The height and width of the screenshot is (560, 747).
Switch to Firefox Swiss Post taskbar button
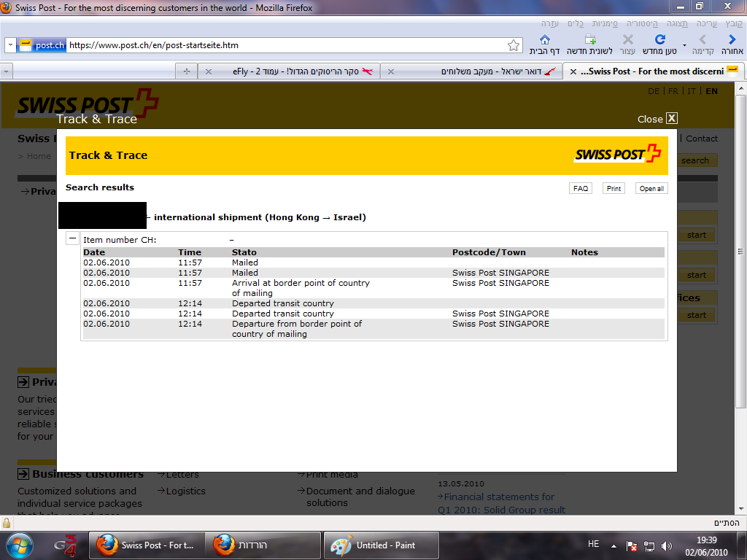tap(147, 545)
